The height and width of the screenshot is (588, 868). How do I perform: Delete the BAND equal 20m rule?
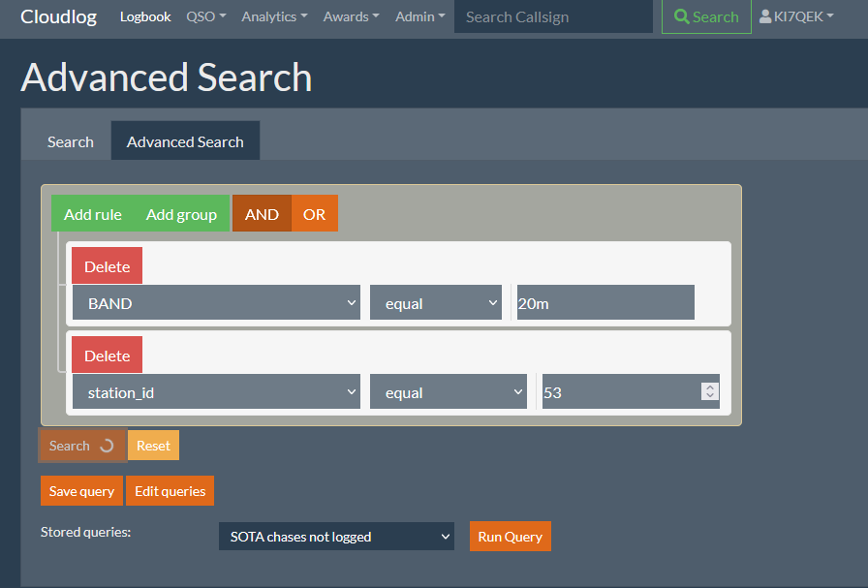[x=107, y=264]
